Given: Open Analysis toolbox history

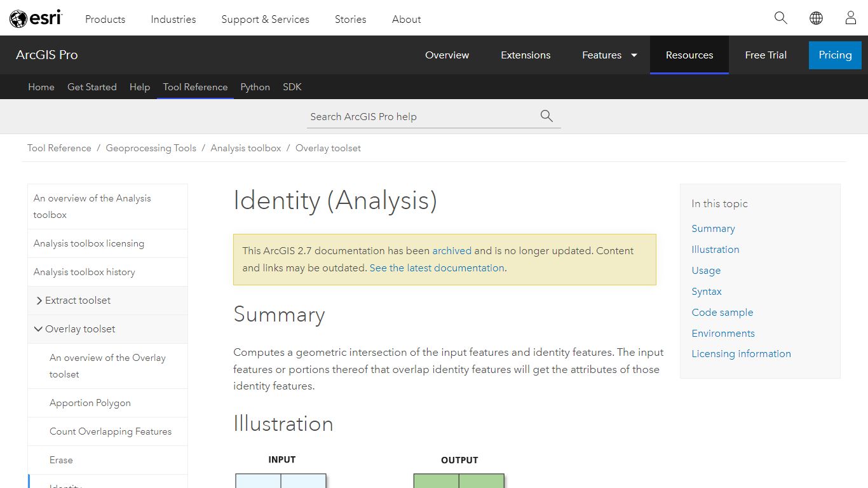Looking at the screenshot, I should click(x=107, y=272).
